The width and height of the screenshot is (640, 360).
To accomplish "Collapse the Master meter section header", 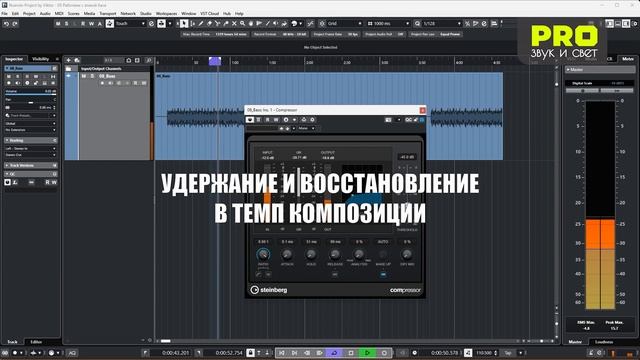I will pos(600,70).
